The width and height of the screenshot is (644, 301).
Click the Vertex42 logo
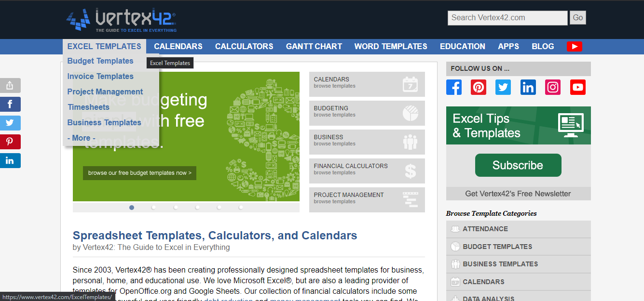[122, 20]
